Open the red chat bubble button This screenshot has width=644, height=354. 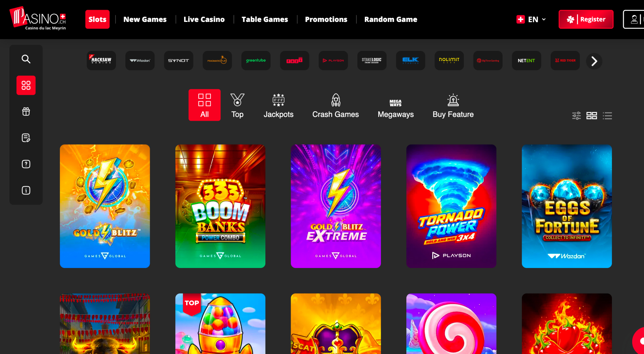click(639, 341)
